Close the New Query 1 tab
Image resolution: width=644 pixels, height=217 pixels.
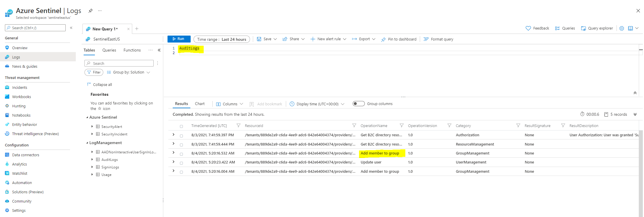[x=128, y=29]
